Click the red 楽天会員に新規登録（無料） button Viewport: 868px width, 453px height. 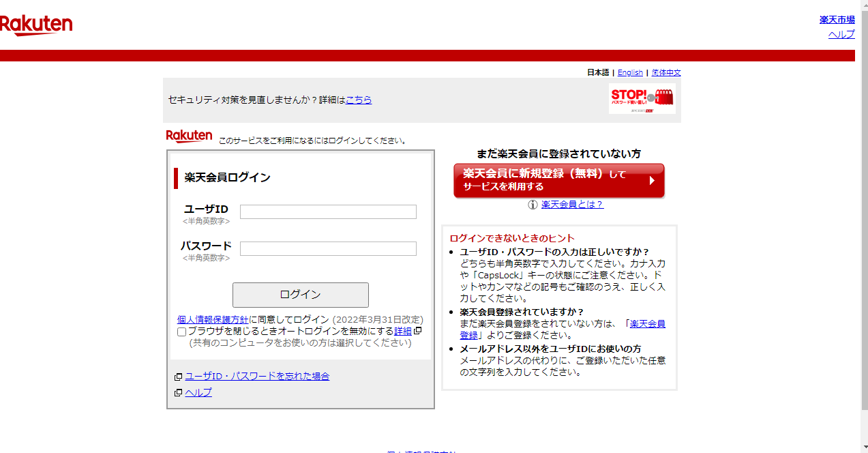pyautogui.click(x=559, y=180)
